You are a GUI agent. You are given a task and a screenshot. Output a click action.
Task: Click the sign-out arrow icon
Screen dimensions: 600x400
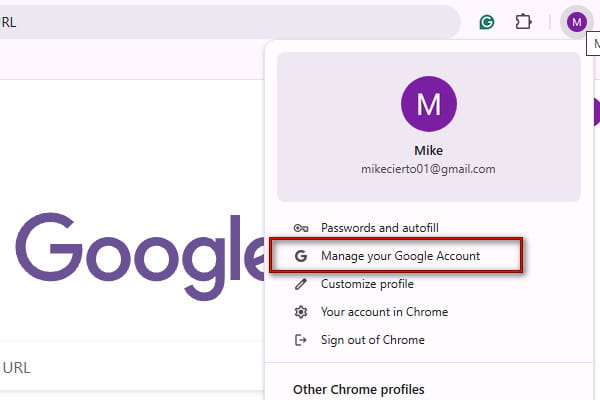click(x=301, y=340)
